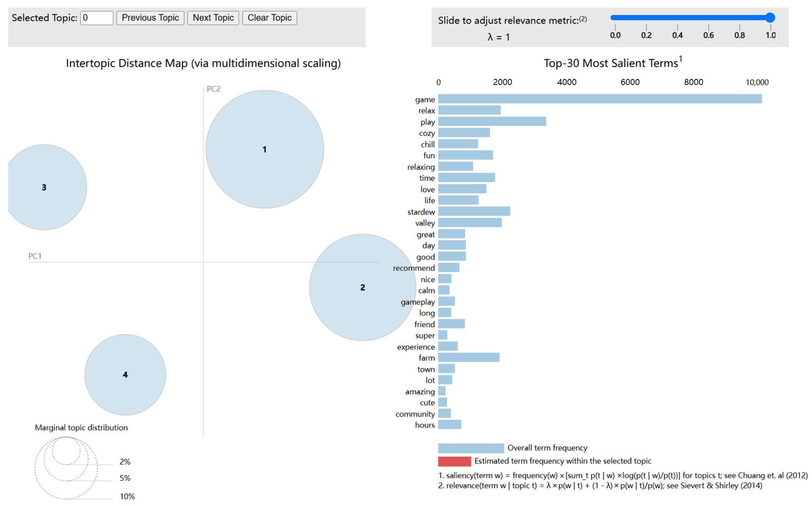Select topic circle 2 on the map
Viewport: 812px width, 506px height.
362,287
